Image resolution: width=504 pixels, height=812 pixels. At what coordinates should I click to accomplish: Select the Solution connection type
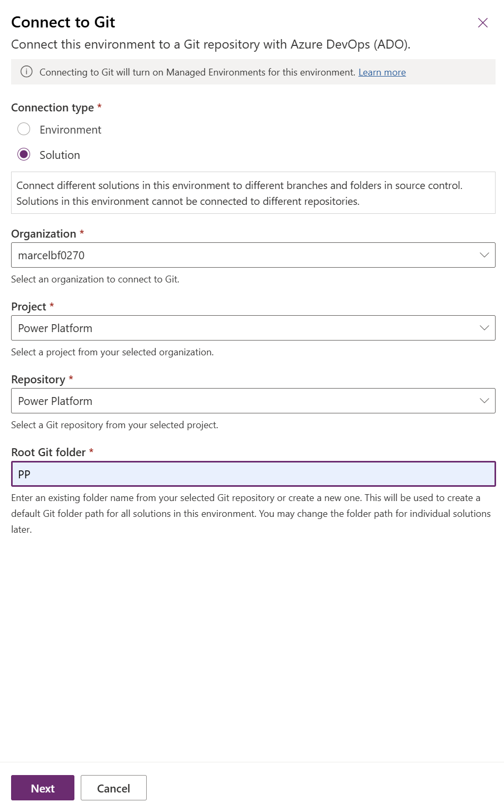(x=23, y=155)
